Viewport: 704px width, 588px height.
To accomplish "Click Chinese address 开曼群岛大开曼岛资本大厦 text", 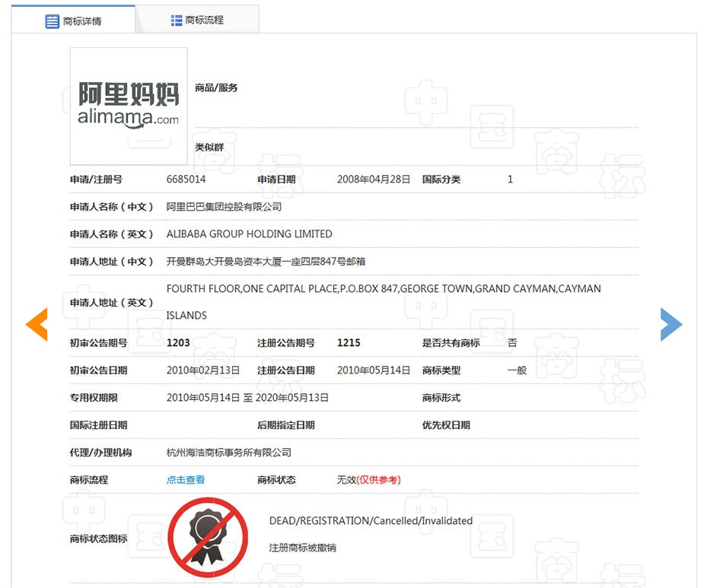I will (266, 262).
